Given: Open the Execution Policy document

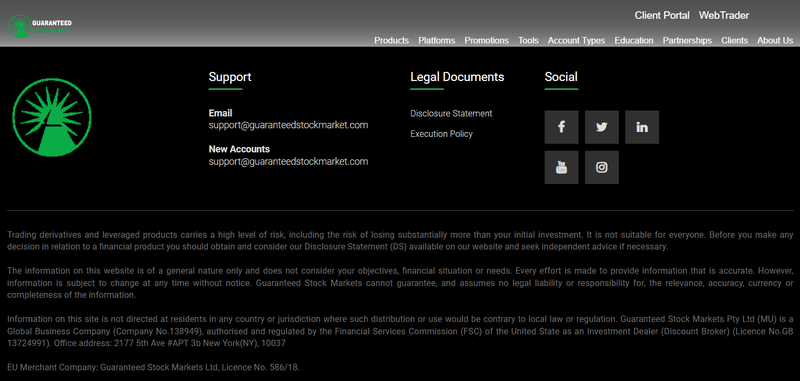Looking at the screenshot, I should [x=441, y=134].
